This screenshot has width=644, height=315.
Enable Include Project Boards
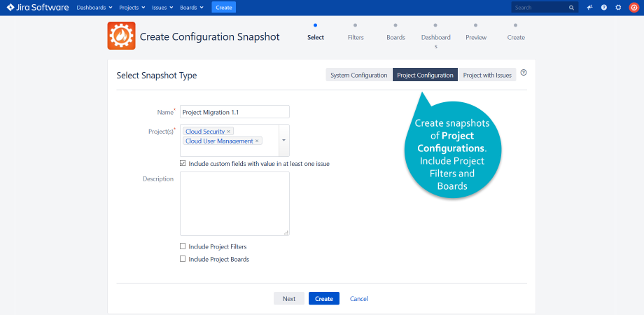183,259
